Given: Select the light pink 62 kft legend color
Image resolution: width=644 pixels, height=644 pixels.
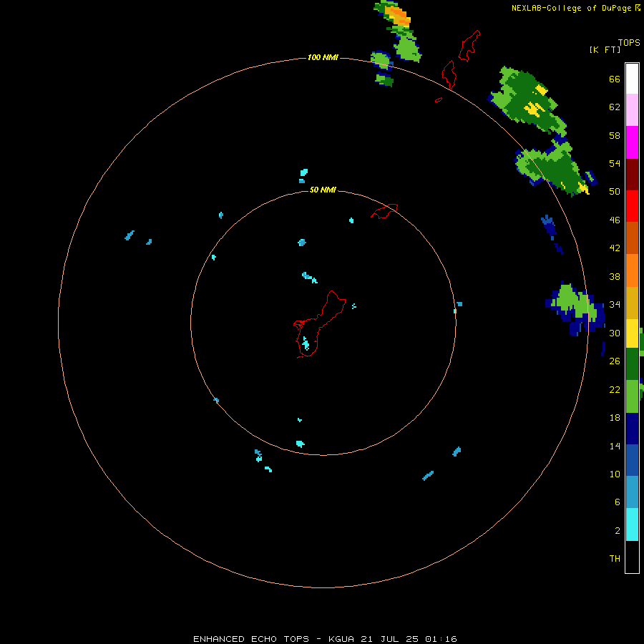Looking at the screenshot, I should pyautogui.click(x=632, y=110).
